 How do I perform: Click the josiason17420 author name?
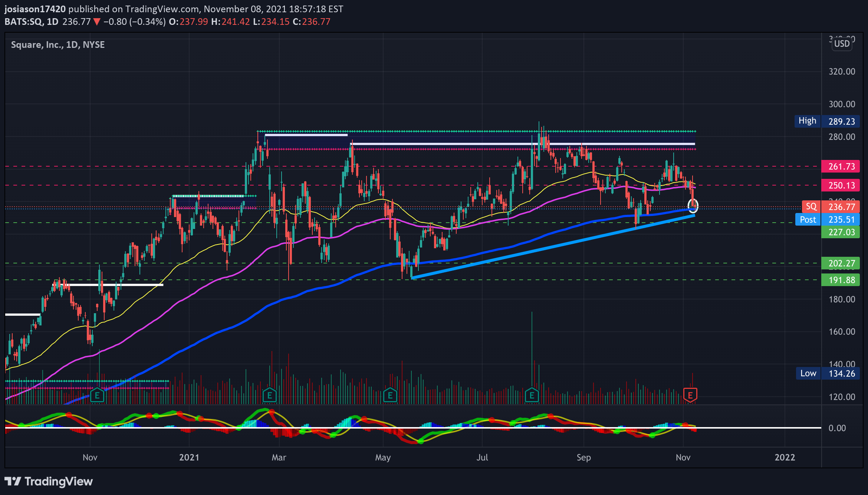point(35,9)
